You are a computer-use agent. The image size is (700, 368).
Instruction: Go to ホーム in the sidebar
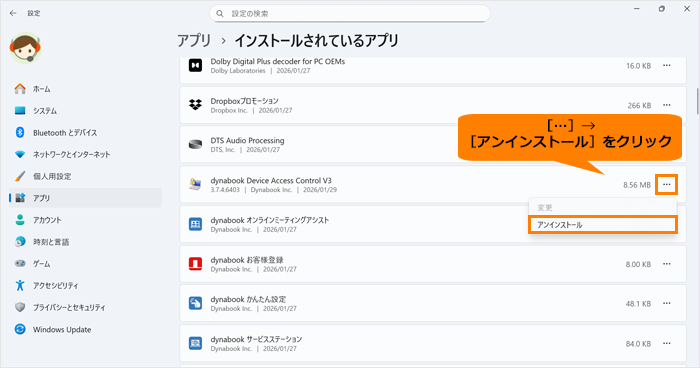coord(42,89)
